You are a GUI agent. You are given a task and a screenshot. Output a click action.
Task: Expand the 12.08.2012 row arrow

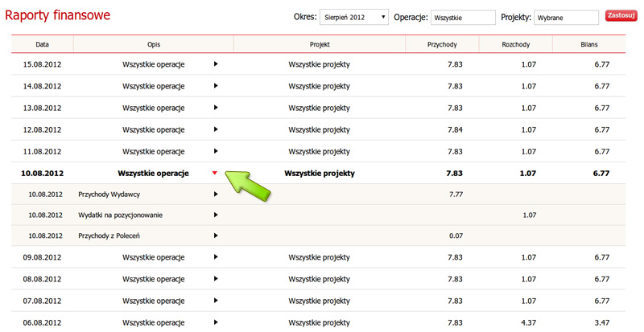(x=216, y=129)
